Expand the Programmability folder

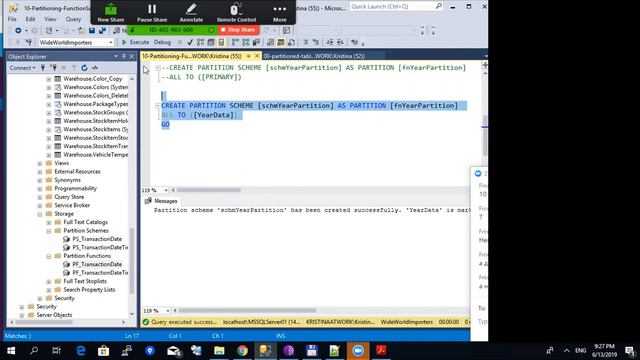coord(40,189)
